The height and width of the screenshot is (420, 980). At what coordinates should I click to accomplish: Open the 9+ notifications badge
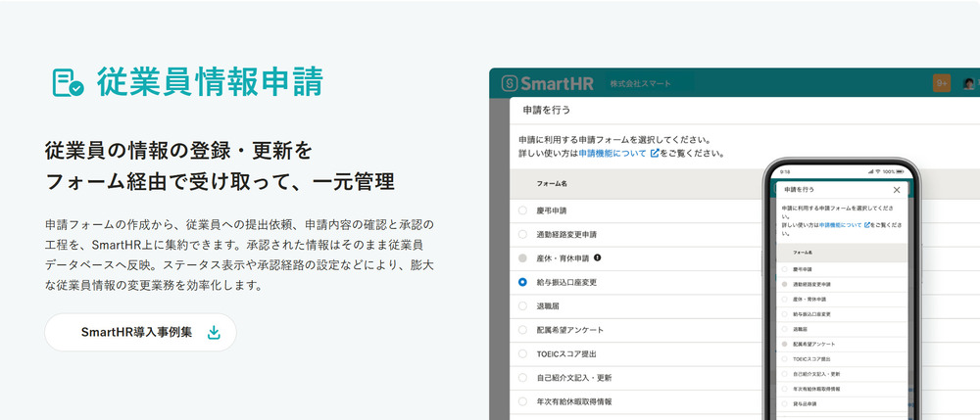942,83
